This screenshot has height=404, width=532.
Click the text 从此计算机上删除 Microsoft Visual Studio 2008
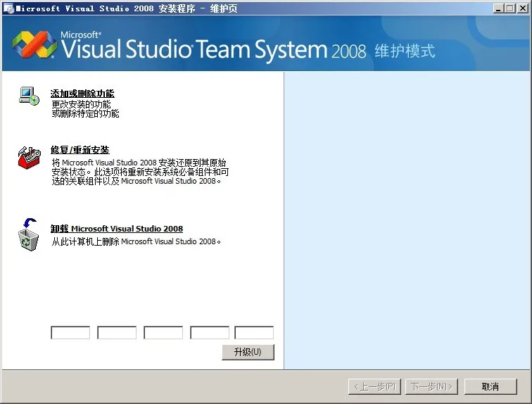tap(136, 241)
